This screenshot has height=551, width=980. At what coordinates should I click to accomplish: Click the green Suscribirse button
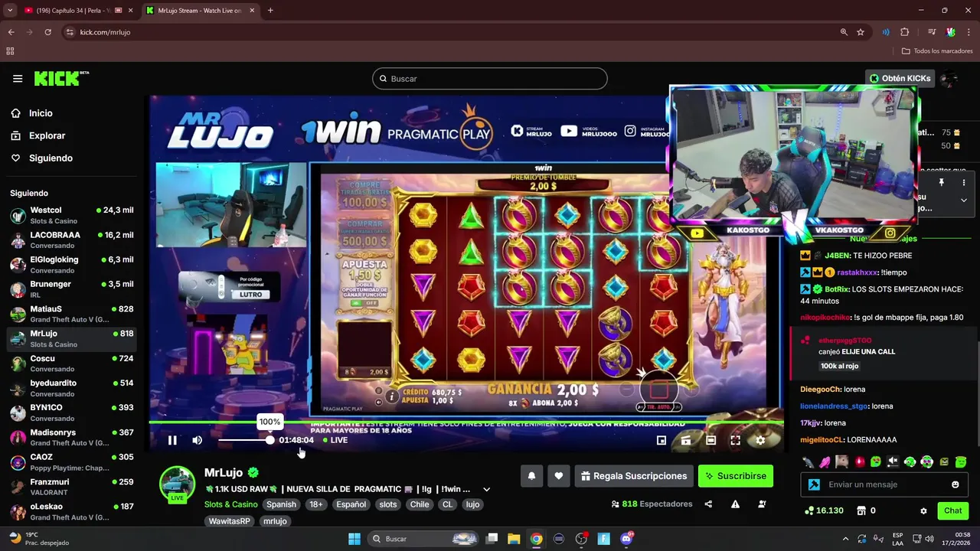736,476
